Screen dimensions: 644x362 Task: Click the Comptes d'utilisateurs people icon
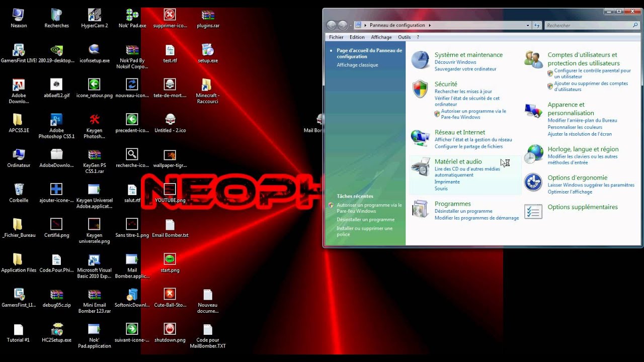point(533,60)
